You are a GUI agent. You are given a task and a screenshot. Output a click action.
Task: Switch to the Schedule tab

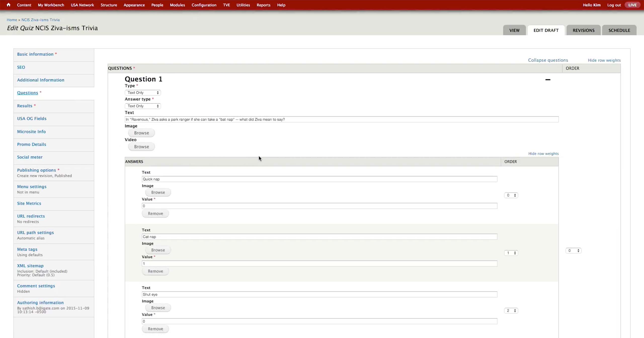[619, 30]
